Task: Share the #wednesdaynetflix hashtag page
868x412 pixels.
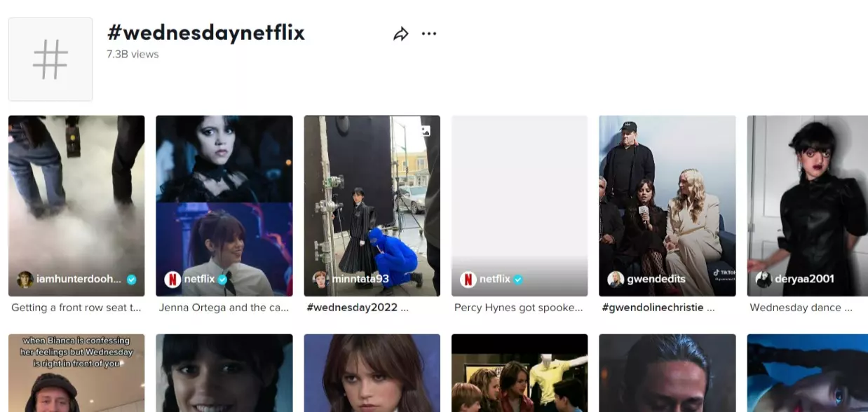Action: click(401, 33)
